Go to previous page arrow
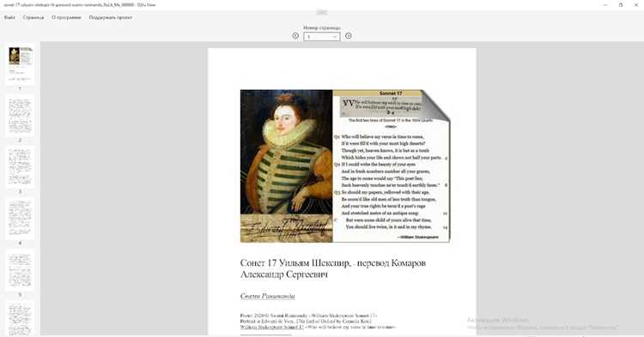Viewport: 644px width, 337px height. (295, 36)
